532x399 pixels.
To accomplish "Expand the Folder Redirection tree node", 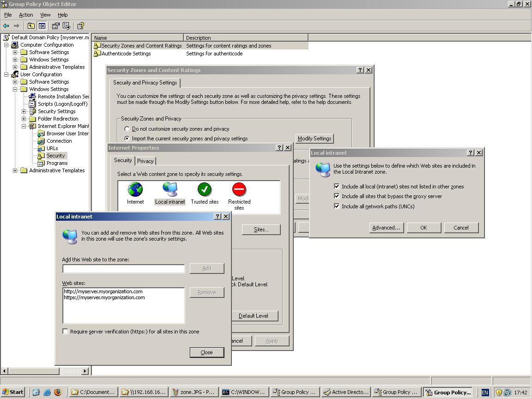I will coord(24,119).
